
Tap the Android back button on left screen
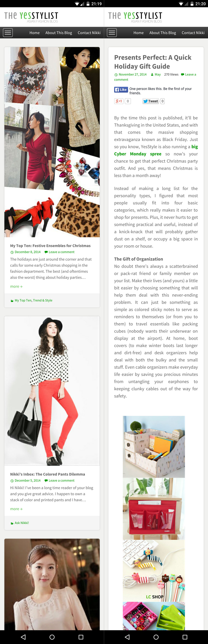click(23, 637)
